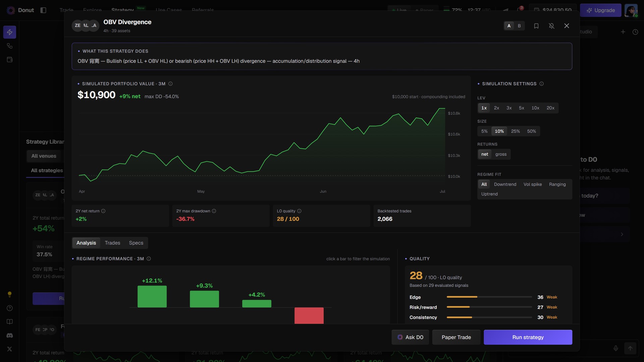
Task: Toggle the sidebar panel icon beside Donut
Action: pyautogui.click(x=43, y=10)
